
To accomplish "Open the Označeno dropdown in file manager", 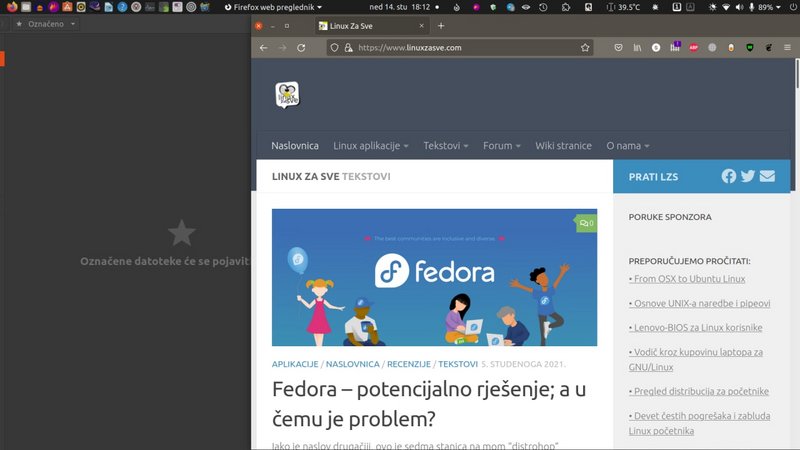I will (46, 24).
